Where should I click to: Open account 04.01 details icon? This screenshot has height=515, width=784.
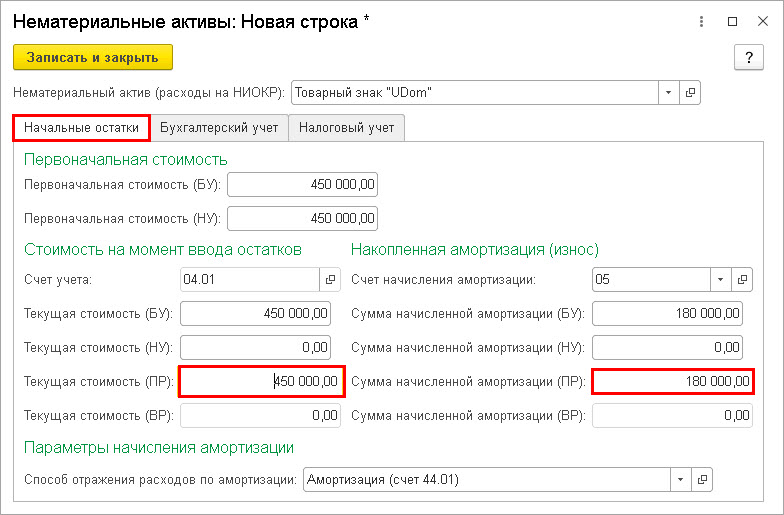[330, 280]
